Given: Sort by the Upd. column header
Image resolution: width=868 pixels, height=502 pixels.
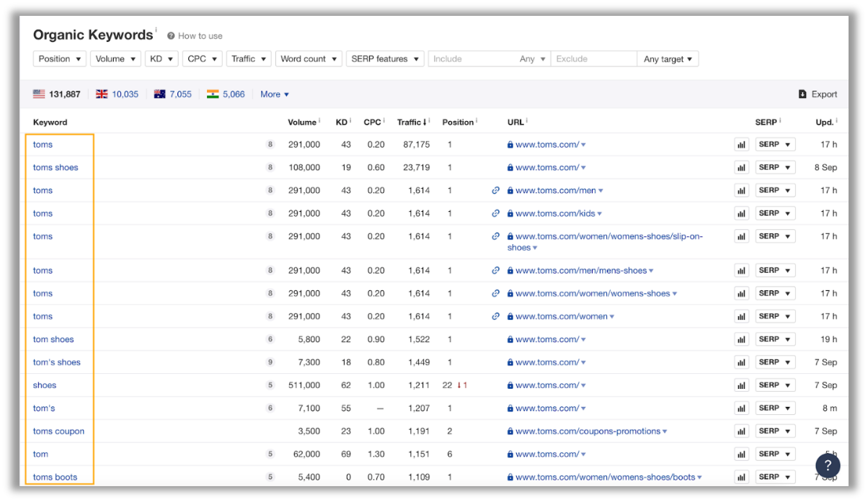Looking at the screenshot, I should pyautogui.click(x=825, y=122).
